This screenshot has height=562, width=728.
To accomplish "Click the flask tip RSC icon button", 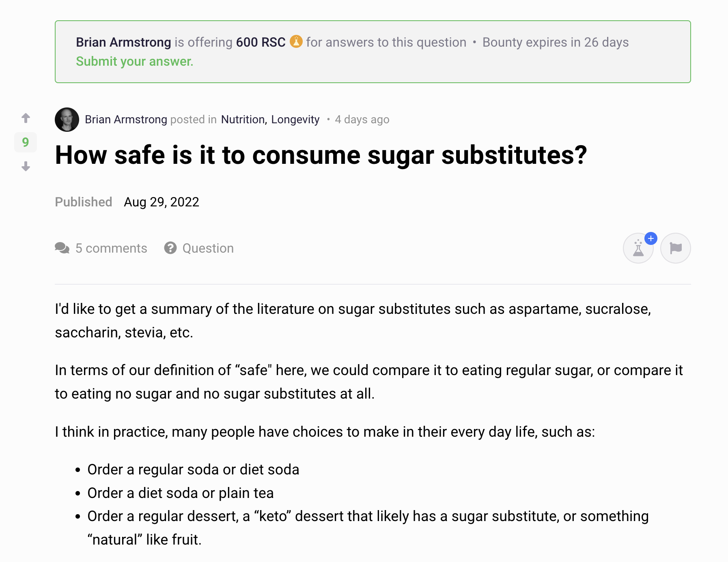I will click(638, 248).
